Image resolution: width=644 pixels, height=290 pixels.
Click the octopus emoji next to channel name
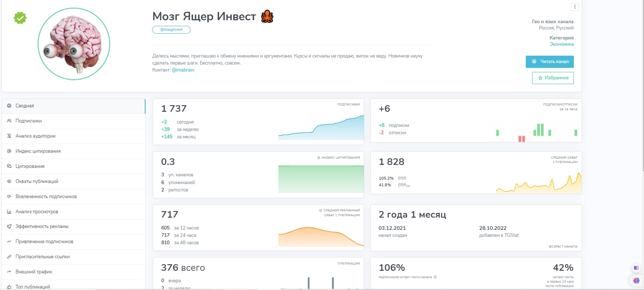(x=267, y=16)
